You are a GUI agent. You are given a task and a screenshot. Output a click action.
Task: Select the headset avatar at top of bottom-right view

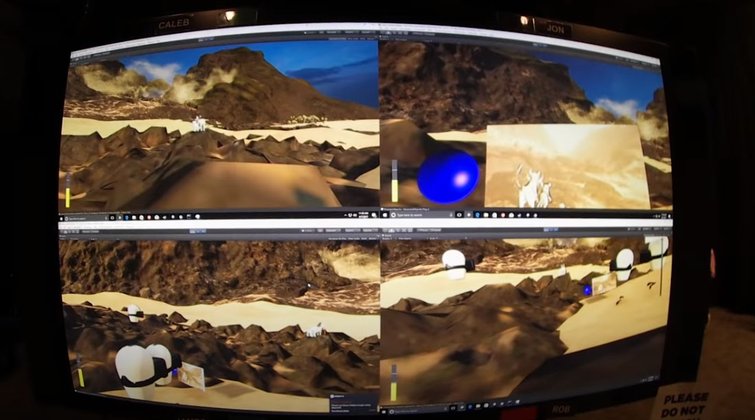pyautogui.click(x=455, y=263)
